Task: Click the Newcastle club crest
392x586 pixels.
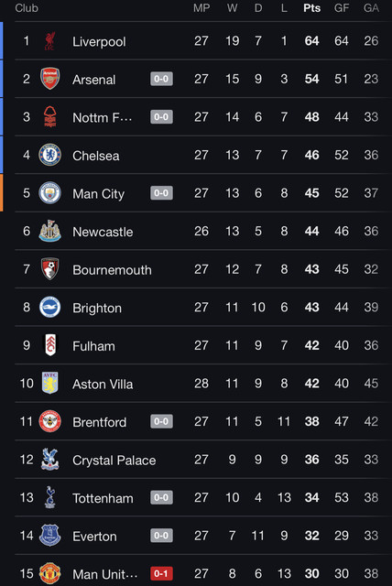Action: click(49, 231)
